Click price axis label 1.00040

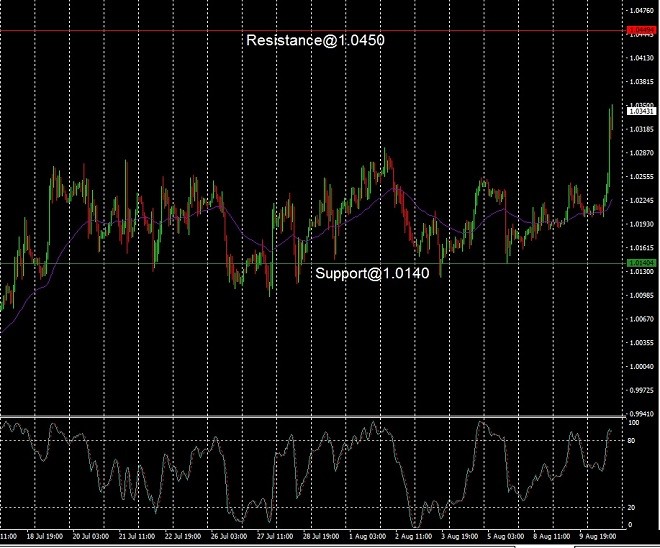click(x=642, y=367)
